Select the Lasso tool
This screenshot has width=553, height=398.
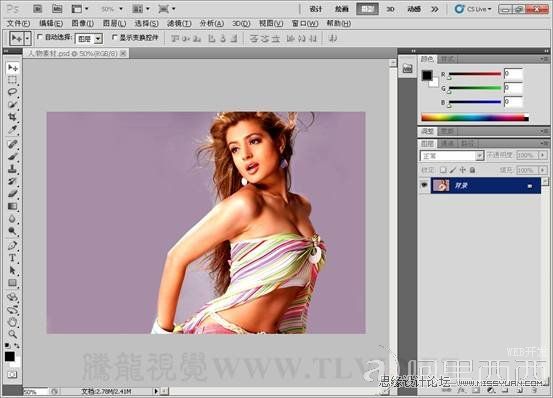[13, 92]
